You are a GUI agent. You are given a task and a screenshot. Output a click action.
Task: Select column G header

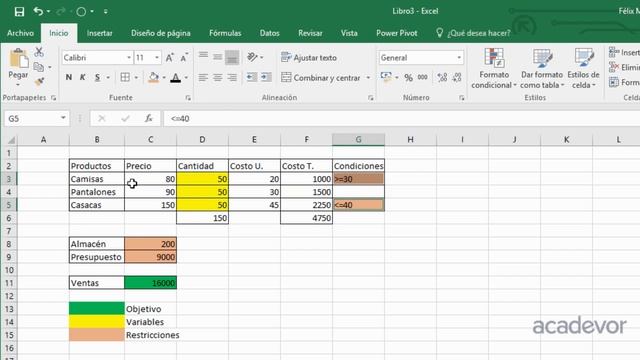(x=358, y=140)
